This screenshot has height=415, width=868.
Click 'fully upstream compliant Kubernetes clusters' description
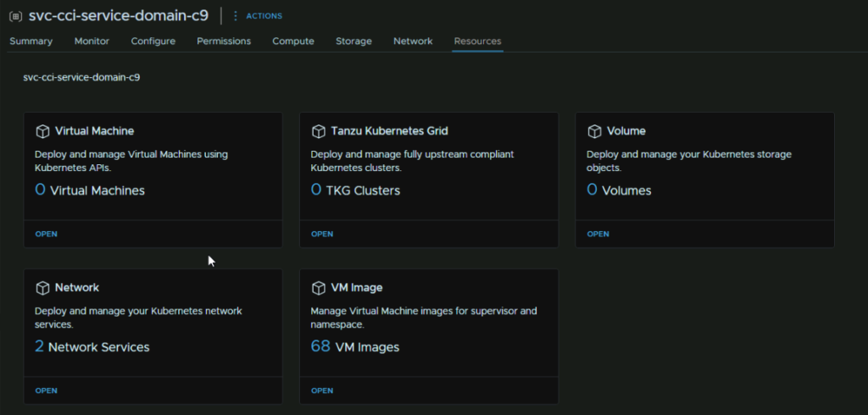(x=413, y=161)
